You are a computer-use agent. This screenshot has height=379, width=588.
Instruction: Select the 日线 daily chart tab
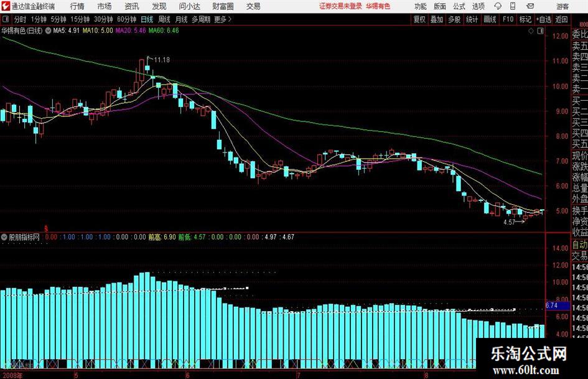click(147, 19)
